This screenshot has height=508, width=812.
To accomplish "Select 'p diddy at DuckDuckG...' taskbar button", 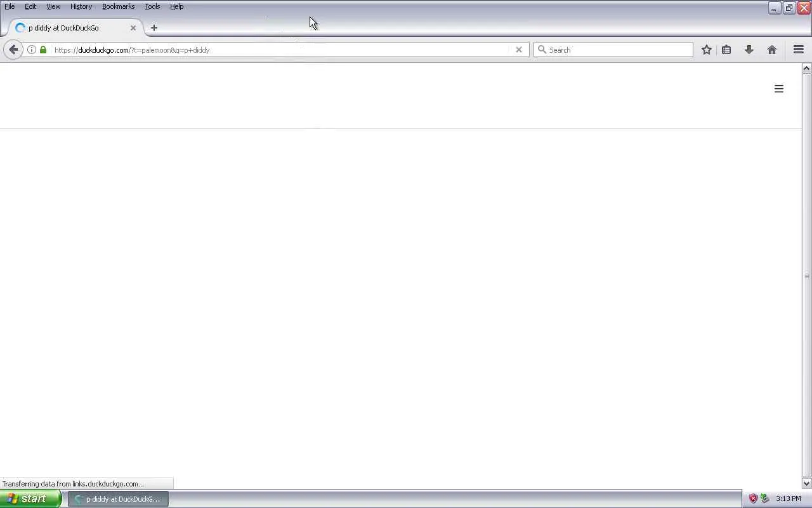I will coord(118,499).
